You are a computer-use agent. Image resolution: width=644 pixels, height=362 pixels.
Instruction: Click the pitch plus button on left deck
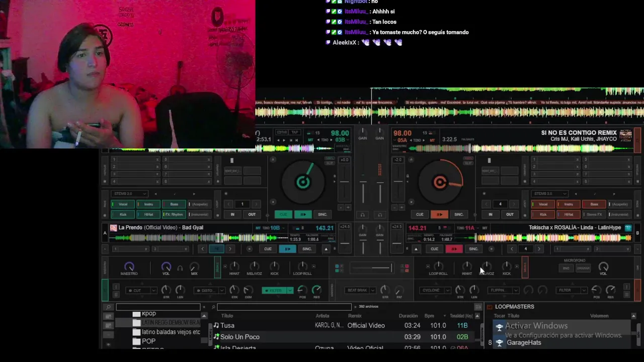348,207
